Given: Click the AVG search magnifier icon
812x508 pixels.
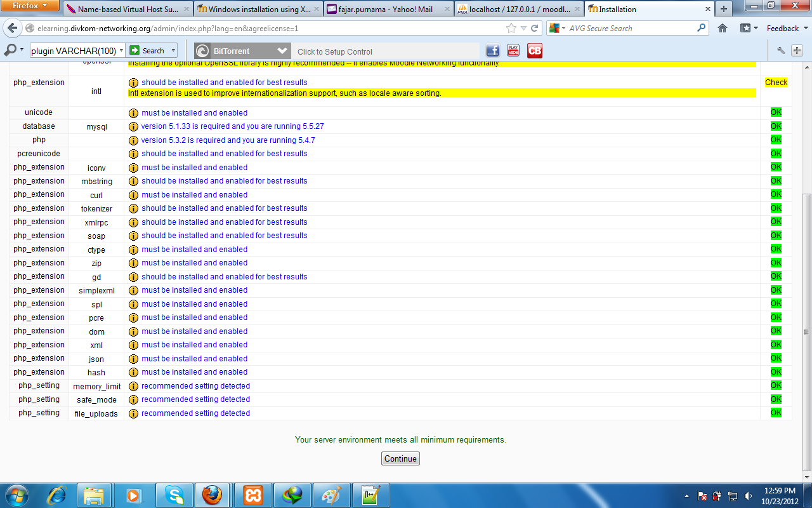Looking at the screenshot, I should point(701,28).
